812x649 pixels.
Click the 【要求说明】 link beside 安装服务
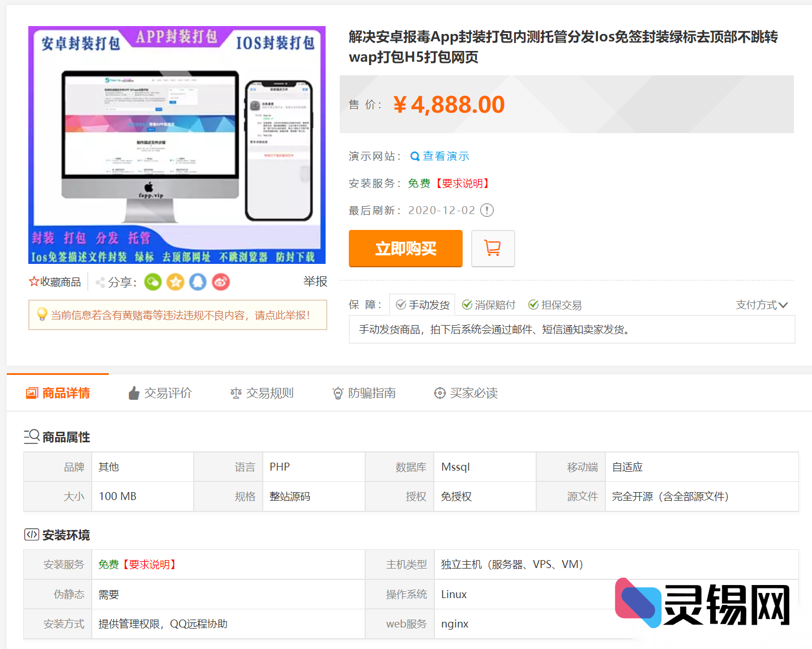(463, 183)
